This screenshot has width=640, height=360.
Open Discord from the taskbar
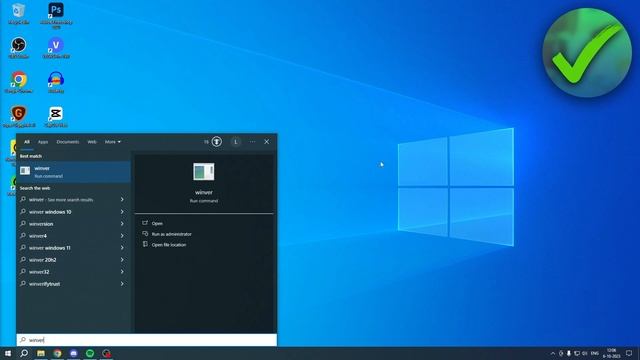point(74,353)
